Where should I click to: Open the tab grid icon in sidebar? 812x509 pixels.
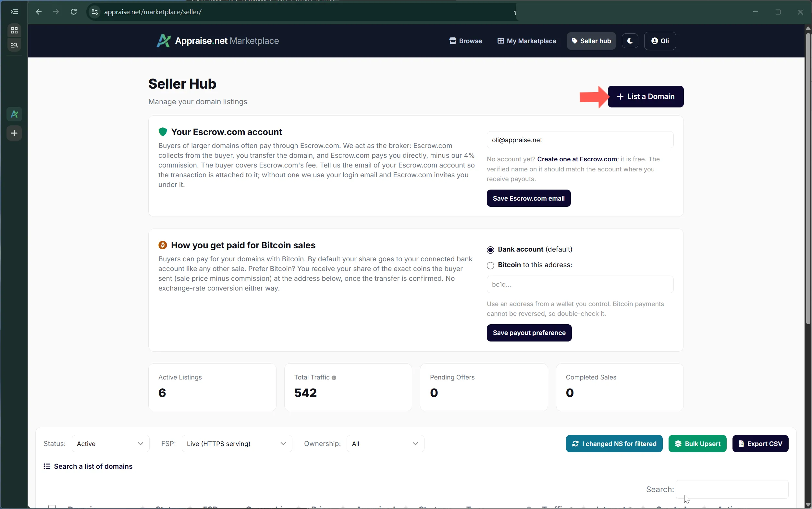[x=14, y=30]
